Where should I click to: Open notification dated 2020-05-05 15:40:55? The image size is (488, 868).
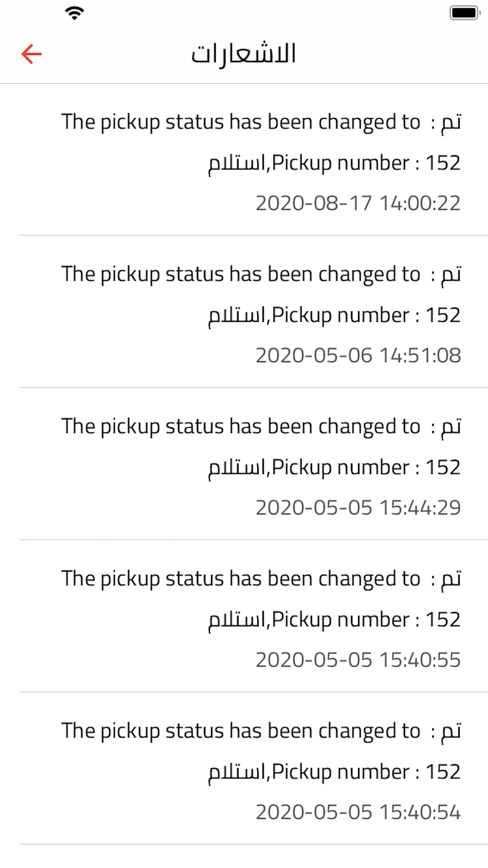point(254,616)
